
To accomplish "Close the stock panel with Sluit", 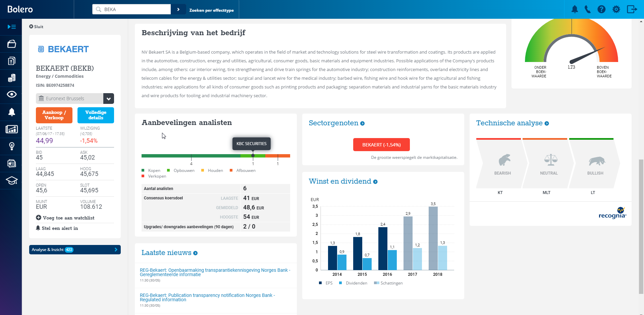I will tap(36, 27).
